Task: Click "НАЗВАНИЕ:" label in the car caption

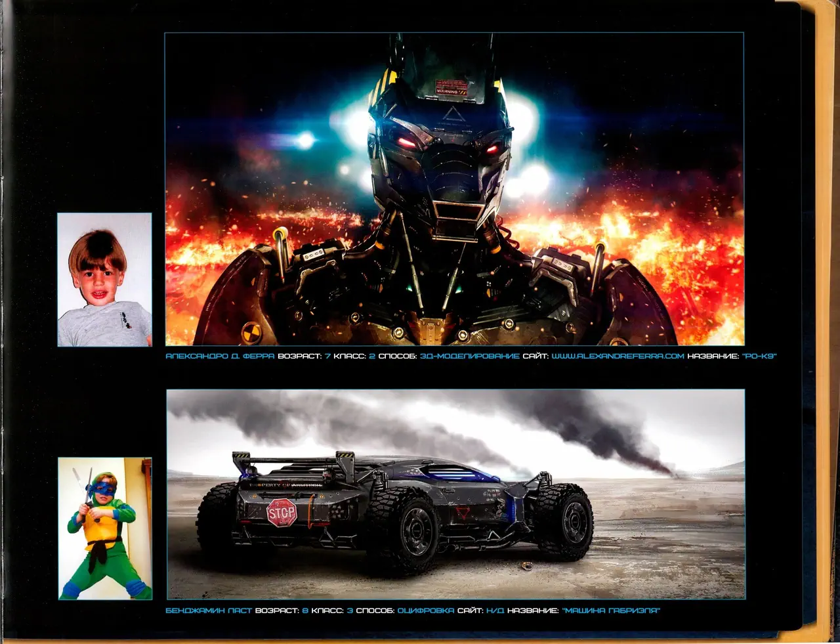Action: pyautogui.click(x=533, y=611)
